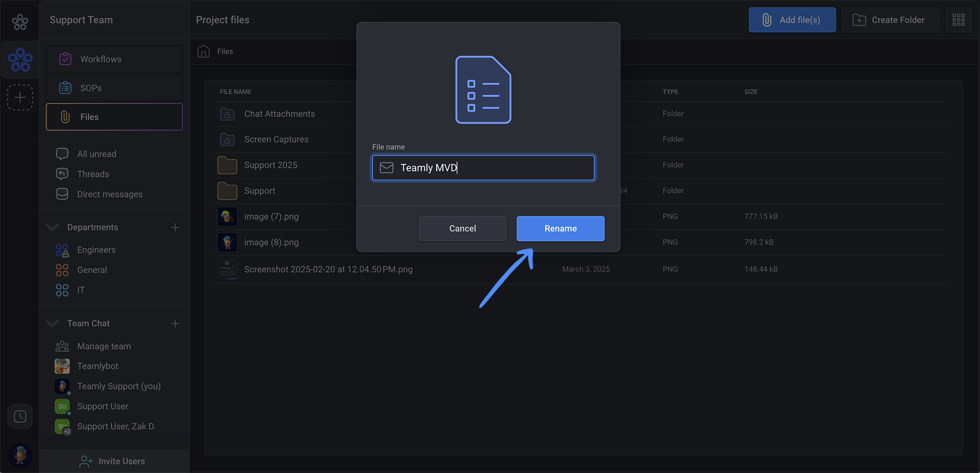980x473 pixels.
Task: Add file(s) with the paperclip button
Action: [x=792, y=20]
